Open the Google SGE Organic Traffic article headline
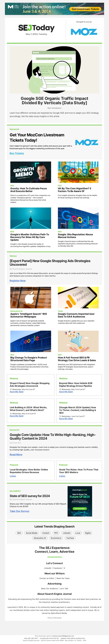Viewport: 109px width, 644px height. [54, 101]
